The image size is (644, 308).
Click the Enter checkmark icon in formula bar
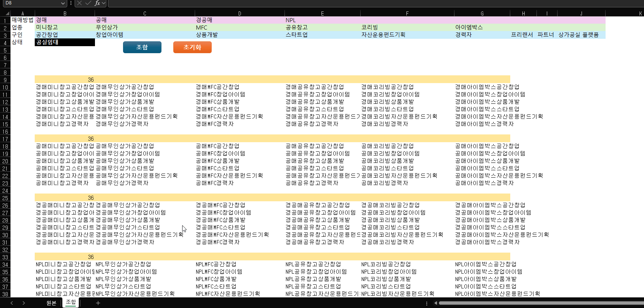[x=88, y=3]
